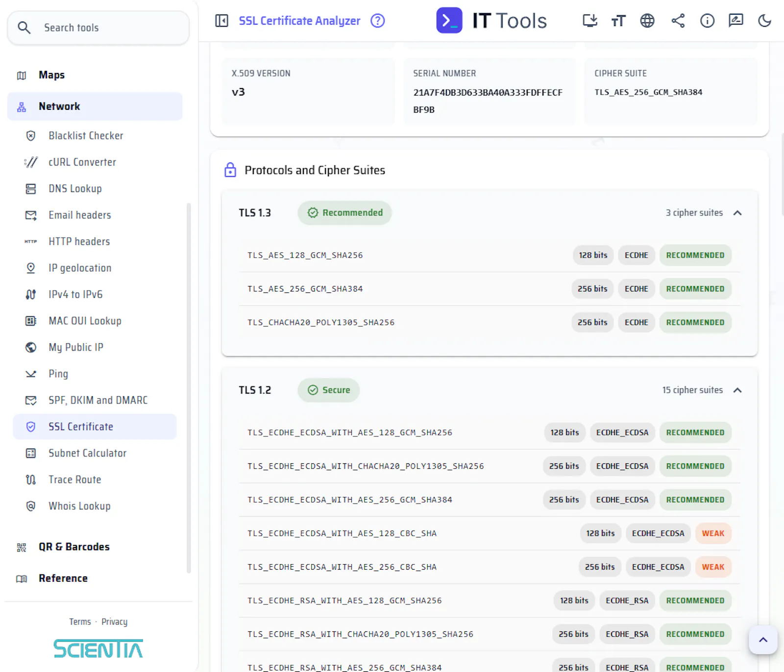784x672 pixels.
Task: Click the SPF, DKIM and DMARC mail icon
Action: click(x=31, y=400)
